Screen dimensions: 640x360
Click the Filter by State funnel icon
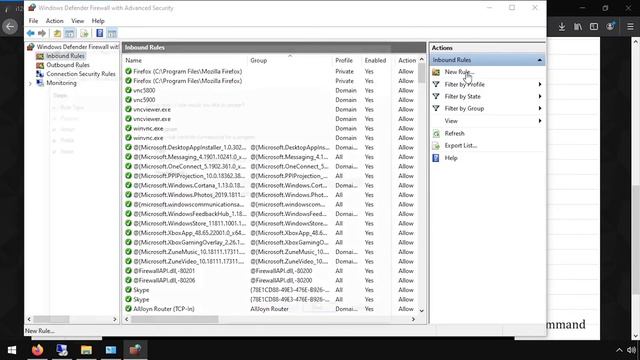coord(436,96)
